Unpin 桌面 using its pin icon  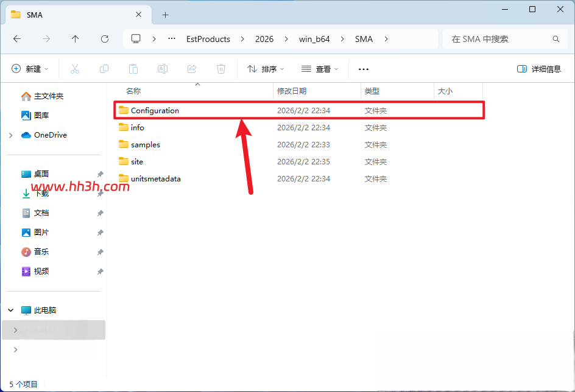tap(100, 174)
